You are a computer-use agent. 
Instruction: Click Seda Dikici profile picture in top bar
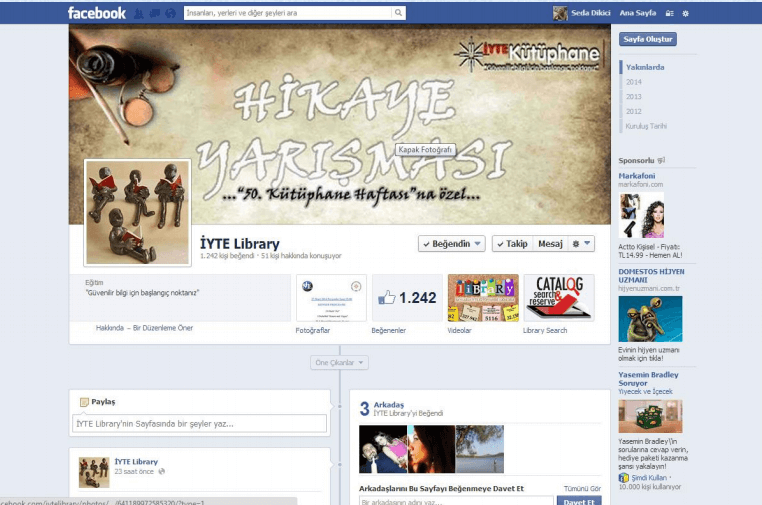tap(560, 13)
